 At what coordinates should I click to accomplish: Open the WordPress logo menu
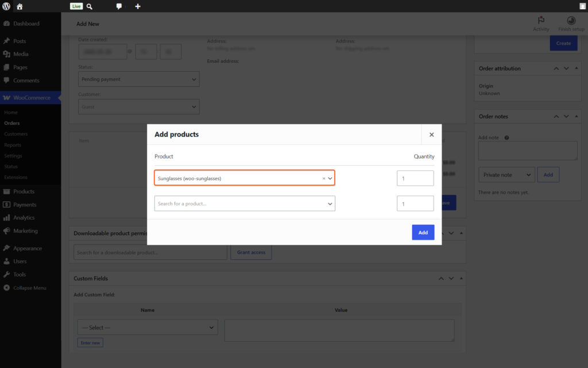click(6, 6)
